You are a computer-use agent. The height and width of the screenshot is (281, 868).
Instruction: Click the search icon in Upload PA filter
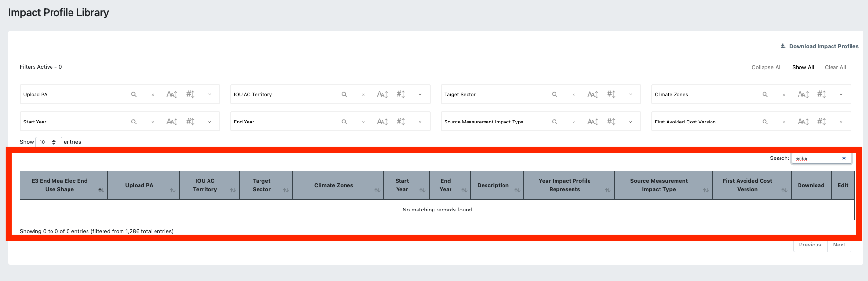[x=134, y=94]
